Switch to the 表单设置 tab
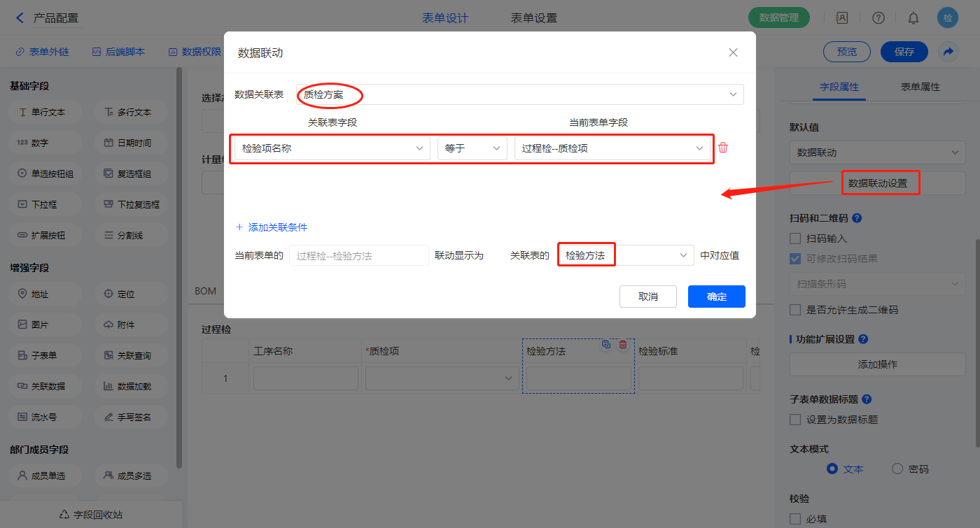 [x=534, y=18]
